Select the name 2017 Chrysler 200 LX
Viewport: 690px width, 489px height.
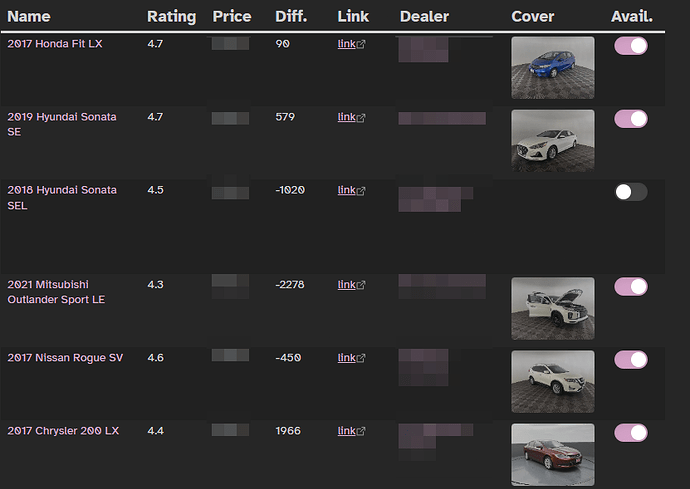tap(63, 431)
